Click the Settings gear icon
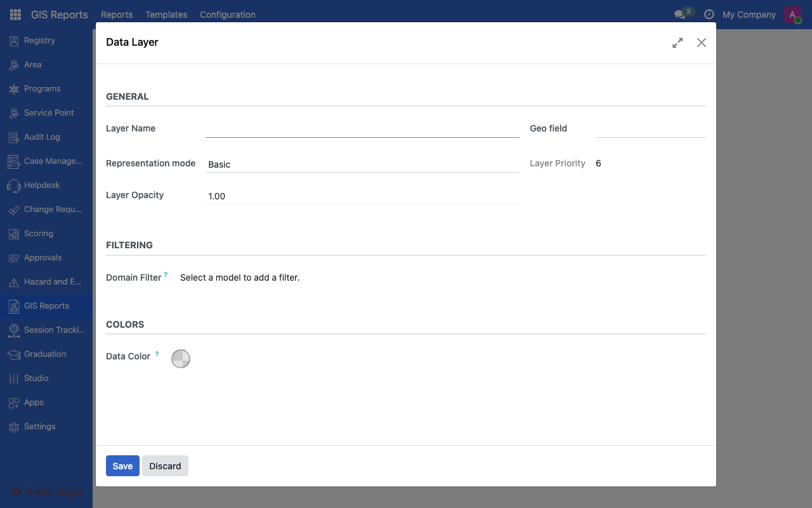The image size is (812, 508). (14, 427)
